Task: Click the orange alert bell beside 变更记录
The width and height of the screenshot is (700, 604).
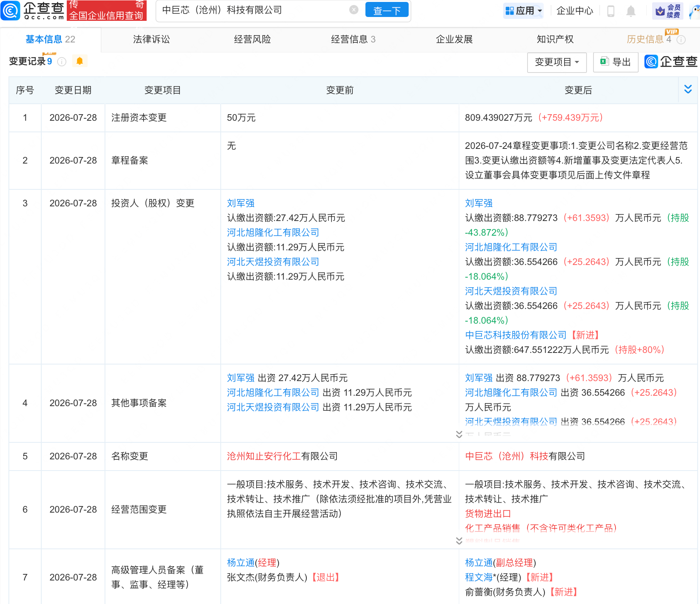Action: [x=79, y=61]
